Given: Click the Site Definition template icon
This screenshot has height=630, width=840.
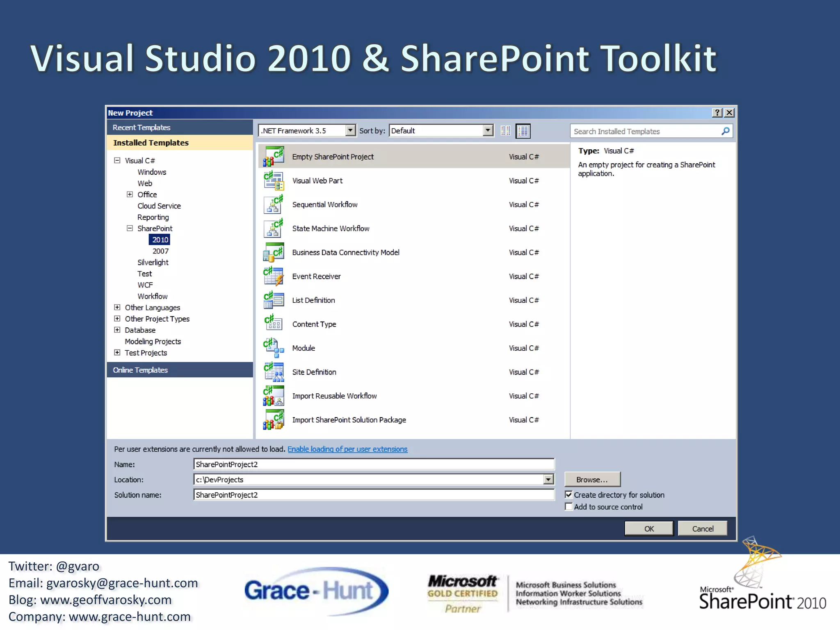Looking at the screenshot, I should [x=274, y=372].
